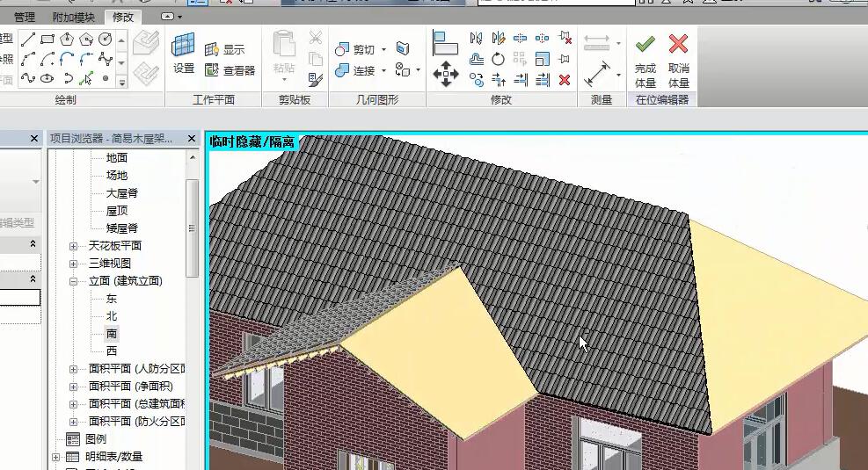
Task: Collapse the 立面 (建筑立面) tree node
Action: (x=73, y=281)
